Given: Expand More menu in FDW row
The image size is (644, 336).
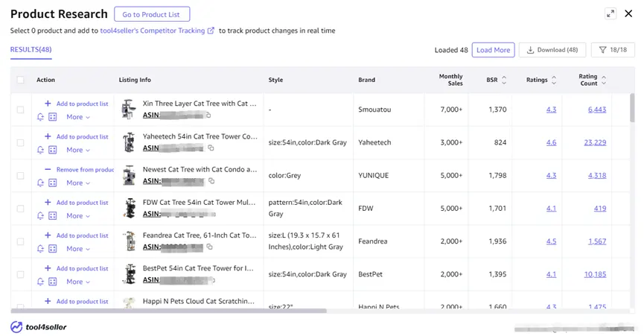Looking at the screenshot, I should click(x=78, y=215).
